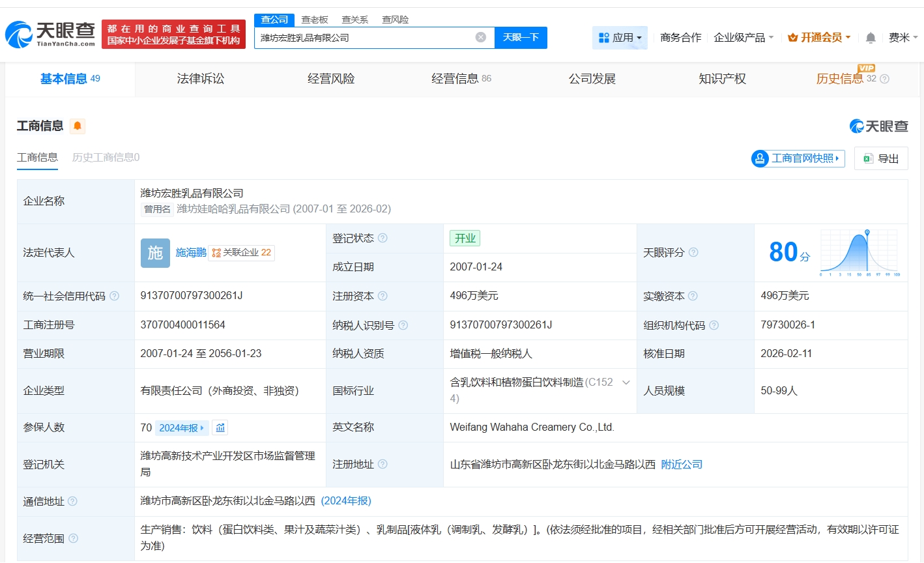The width and height of the screenshot is (924, 563).
Task: Open the insured headcount chart icon
Action: (220, 428)
